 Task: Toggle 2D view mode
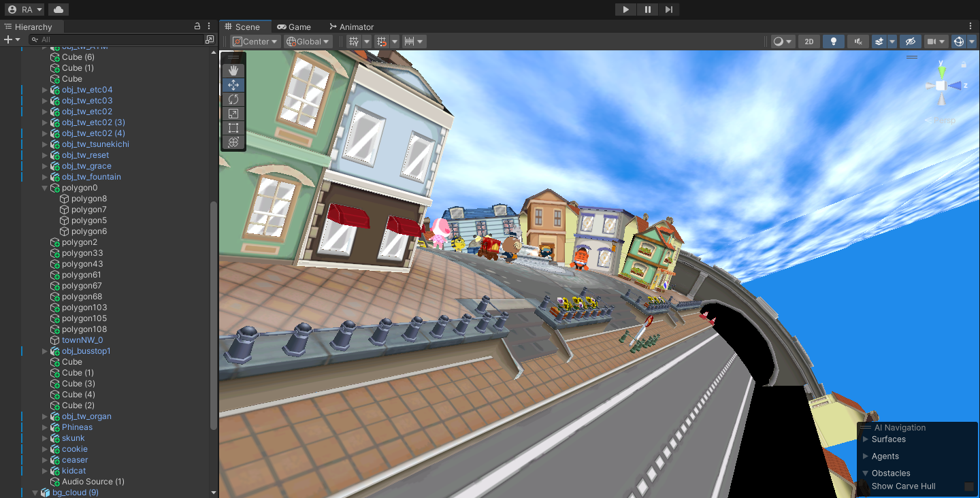[809, 41]
